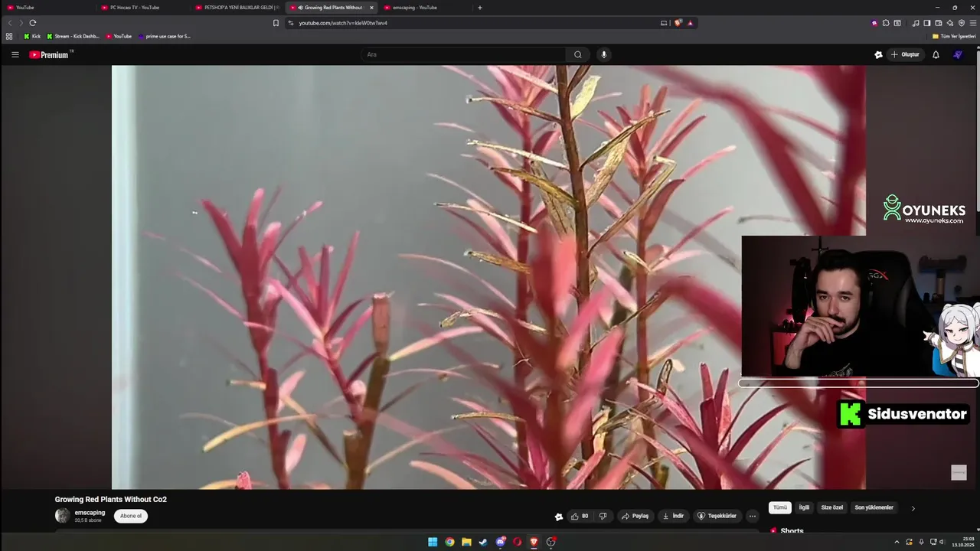Open the music note playlist toolbar icon
Viewport: 980px width, 551px height.
(916, 23)
